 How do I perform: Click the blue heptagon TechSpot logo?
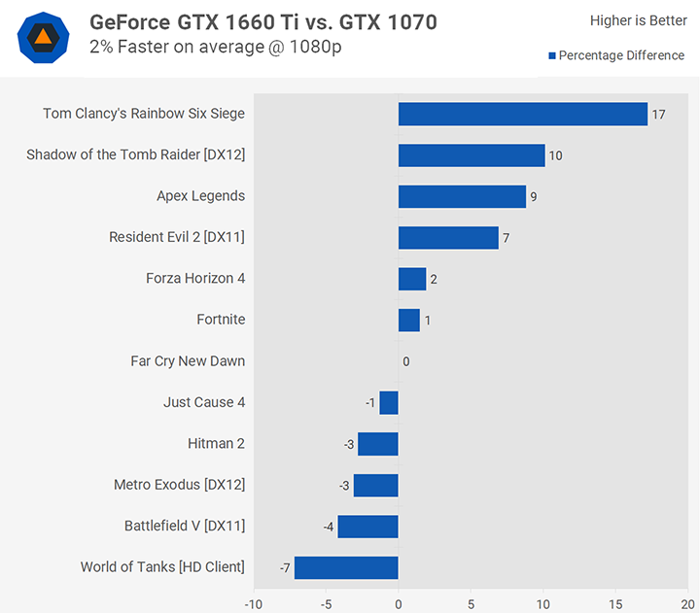(44, 38)
